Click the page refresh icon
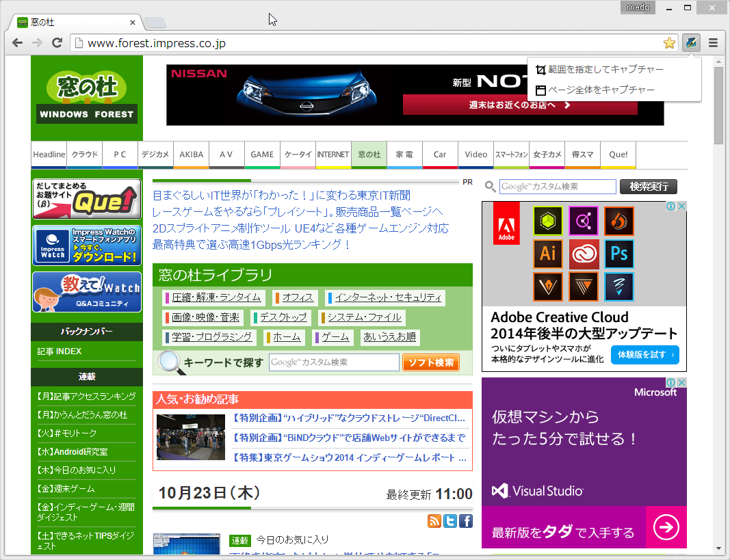The width and height of the screenshot is (730, 560). click(57, 42)
